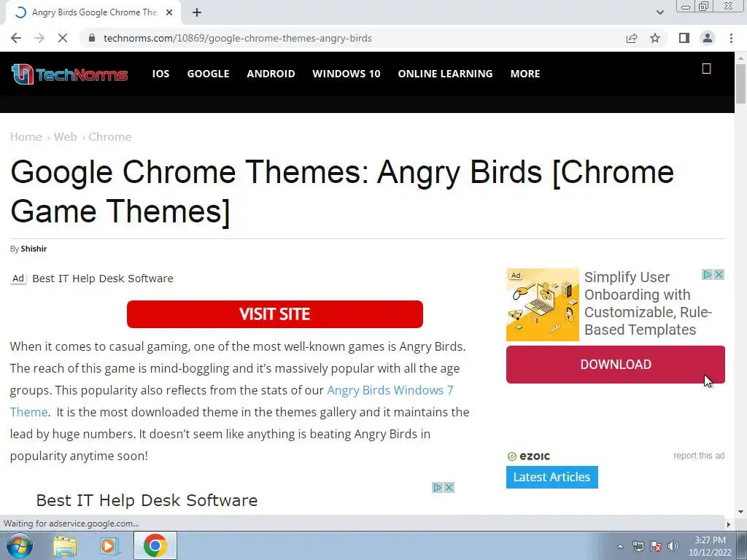747x560 pixels.
Task: Open a new tab with plus button
Action: (197, 12)
